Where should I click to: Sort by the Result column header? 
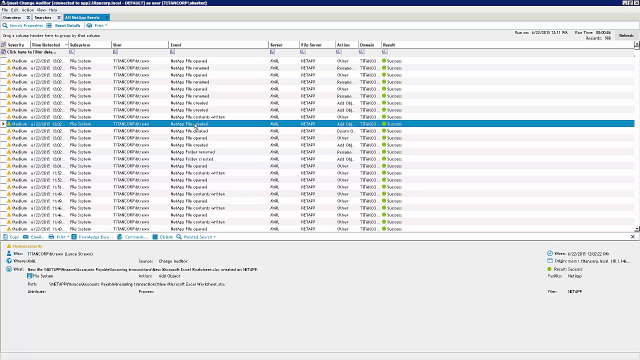pos(389,45)
